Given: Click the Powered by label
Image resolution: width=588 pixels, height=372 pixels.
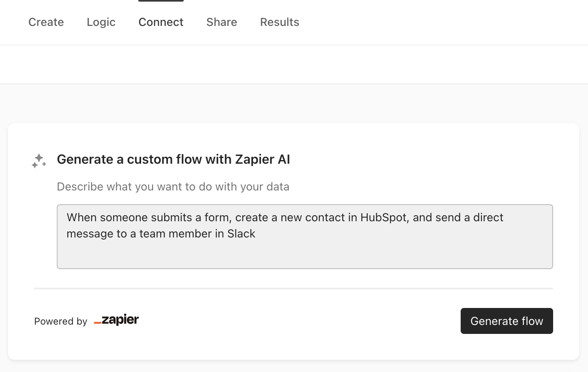Looking at the screenshot, I should click(61, 321).
